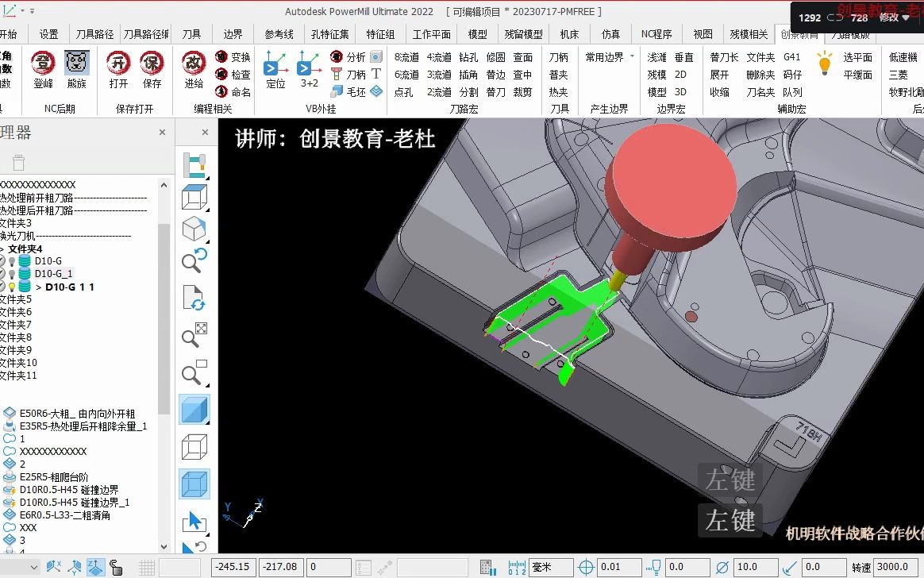
Task: Click the zoom to box icon
Action: click(194, 372)
